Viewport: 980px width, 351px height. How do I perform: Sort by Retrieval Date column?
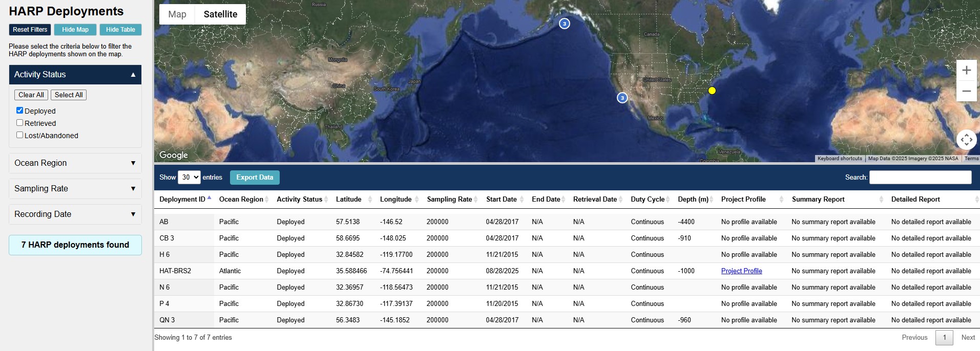597,200
